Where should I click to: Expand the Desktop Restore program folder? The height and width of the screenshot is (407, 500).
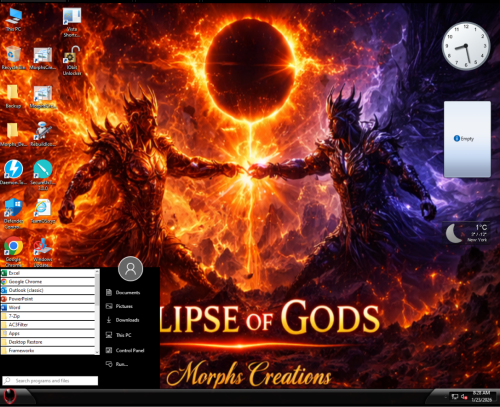(x=48, y=342)
